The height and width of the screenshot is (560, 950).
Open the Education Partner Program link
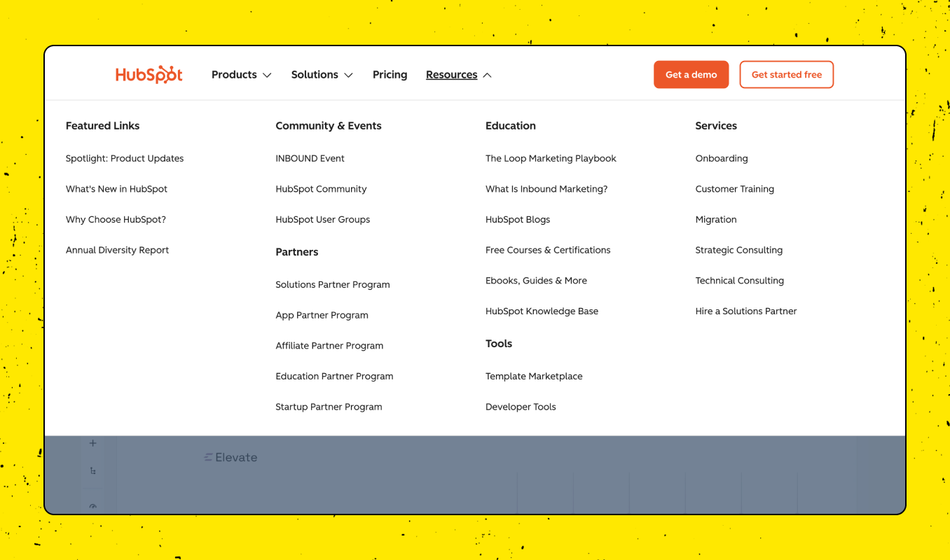[334, 376]
